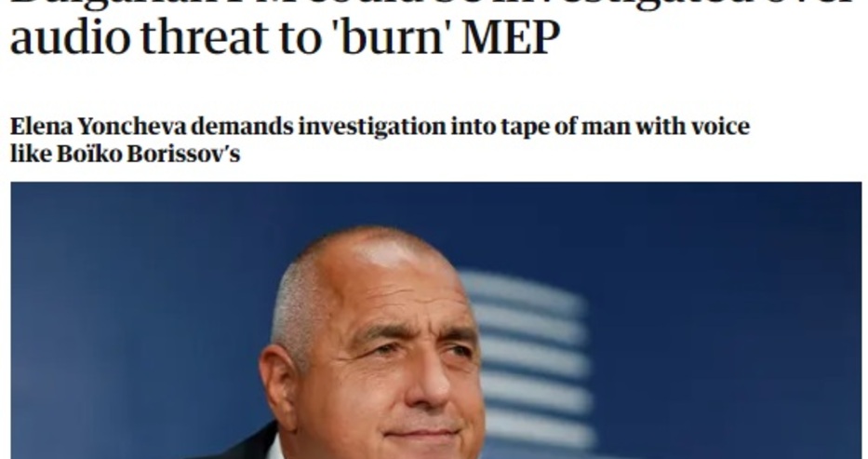
Task: Click the man's ear in the photo
Action: point(281,386)
